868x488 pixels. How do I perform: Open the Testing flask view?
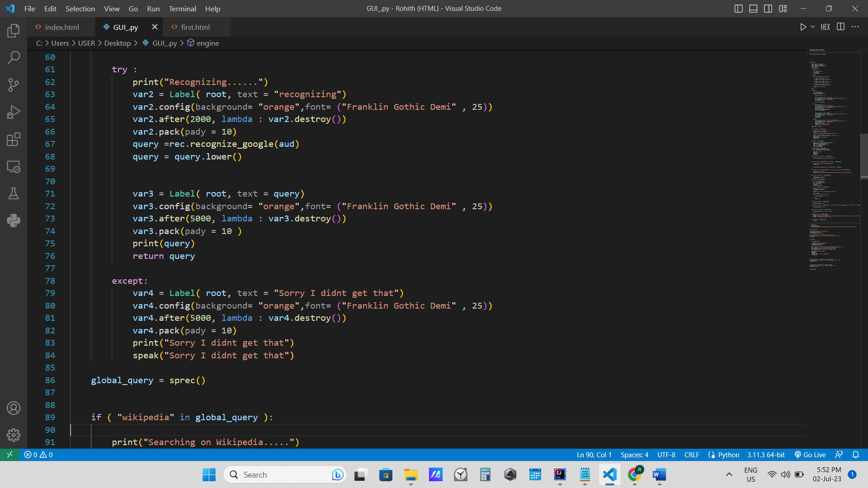click(14, 193)
